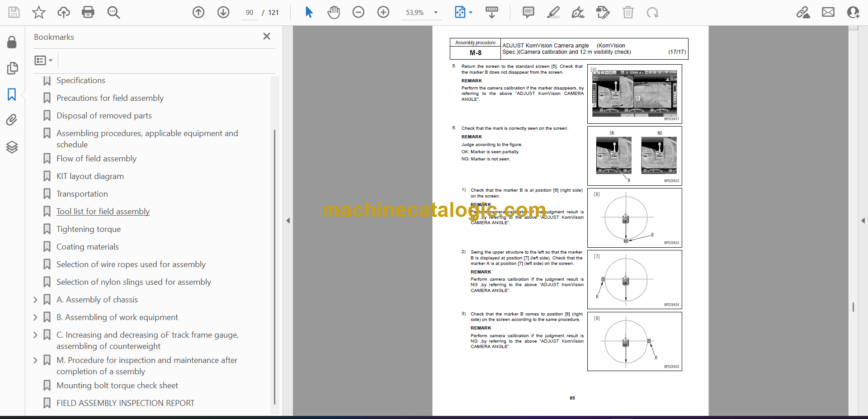Click the KomVision standard screen figure [5]

coord(634,94)
